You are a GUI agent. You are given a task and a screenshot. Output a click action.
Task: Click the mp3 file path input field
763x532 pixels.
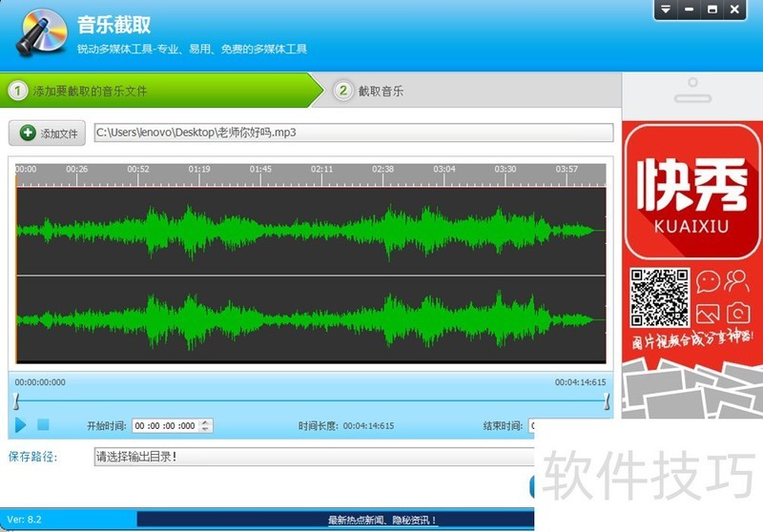click(x=354, y=133)
